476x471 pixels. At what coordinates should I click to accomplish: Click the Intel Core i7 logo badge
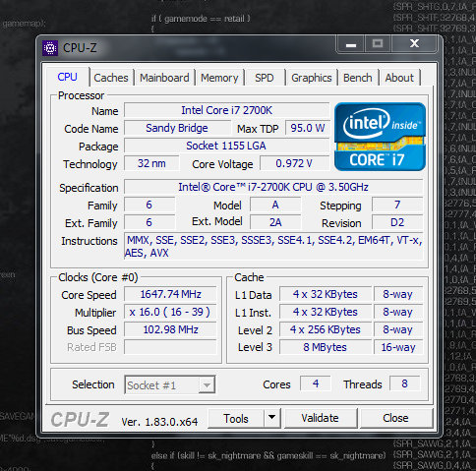pos(380,137)
